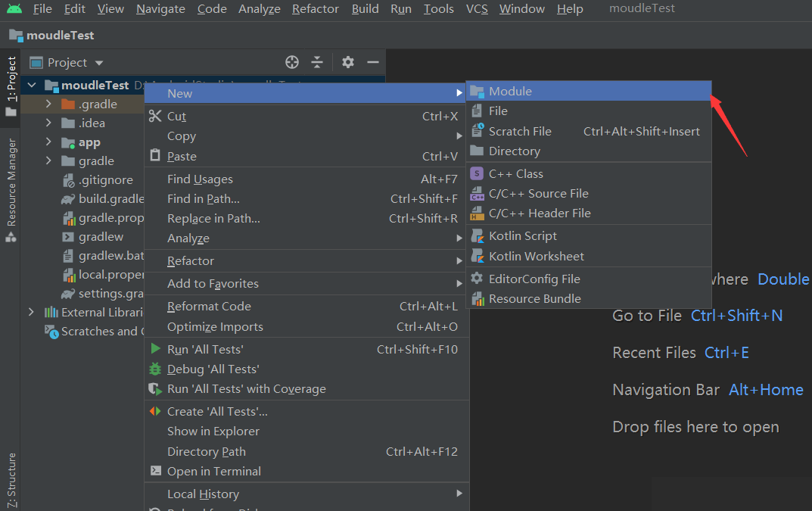Viewport: 812px width, 511px height.
Task: Click the build.gradle elephant icon
Action: [x=68, y=199]
